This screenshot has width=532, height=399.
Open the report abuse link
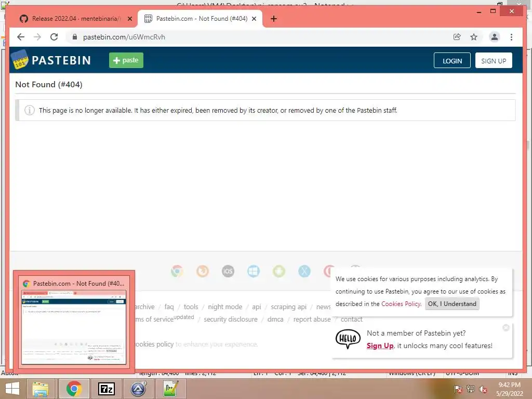[312, 320]
